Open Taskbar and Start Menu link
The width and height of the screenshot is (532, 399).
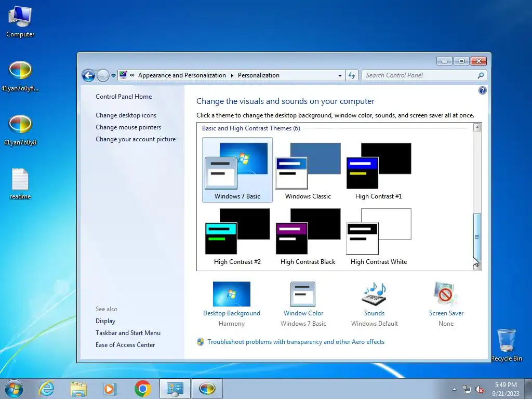click(128, 333)
